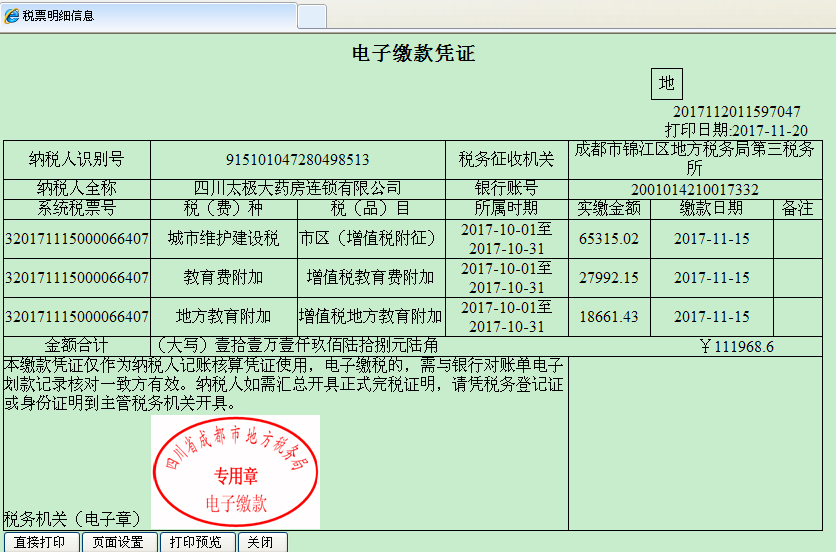836x552 pixels.
Task: Select the amount 65315.02
Action: point(609,239)
